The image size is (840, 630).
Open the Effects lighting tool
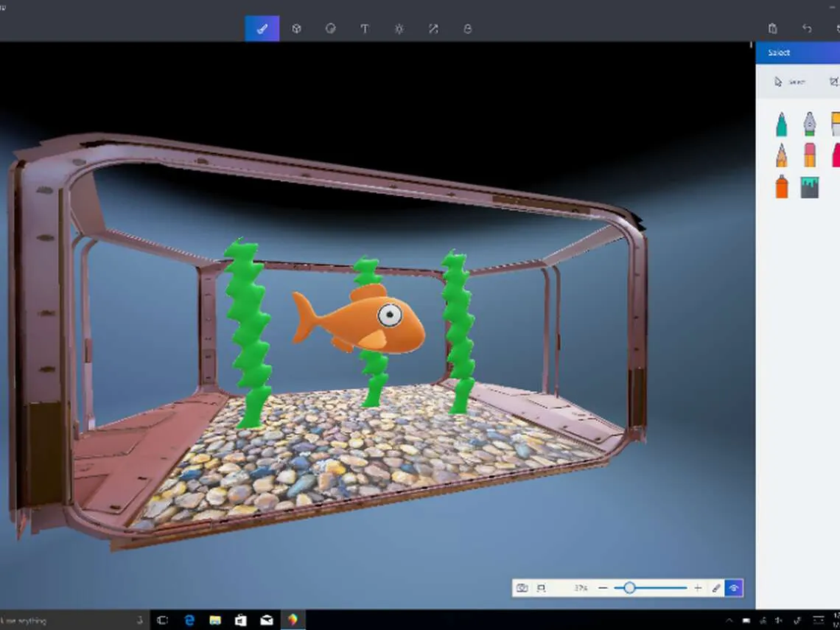(399, 29)
